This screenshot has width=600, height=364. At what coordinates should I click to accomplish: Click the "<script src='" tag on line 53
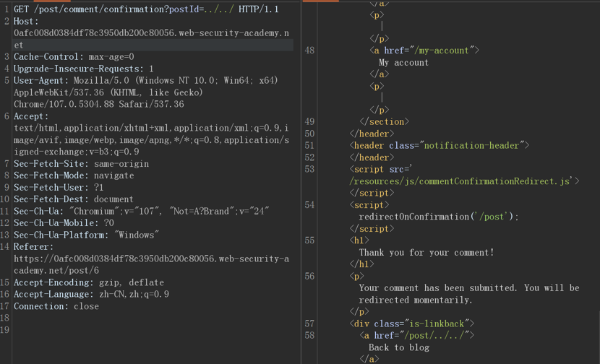[381, 169]
